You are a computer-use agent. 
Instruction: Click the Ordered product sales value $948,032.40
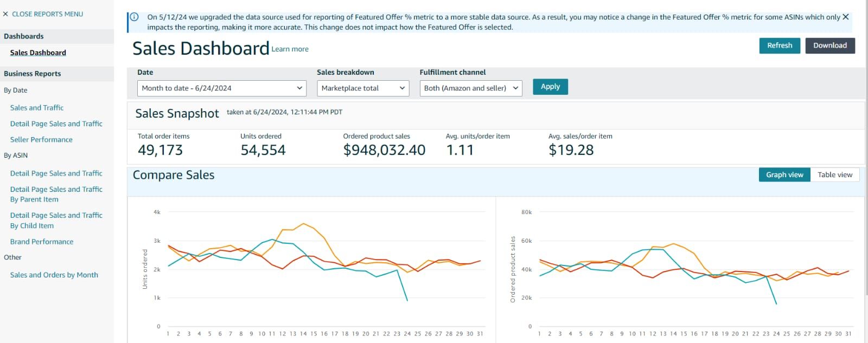point(384,150)
